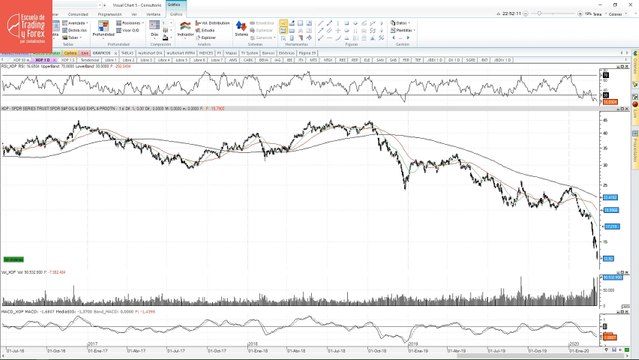Close the MACD indicator pane
639x360 pixels.
pyautogui.click(x=626, y=312)
